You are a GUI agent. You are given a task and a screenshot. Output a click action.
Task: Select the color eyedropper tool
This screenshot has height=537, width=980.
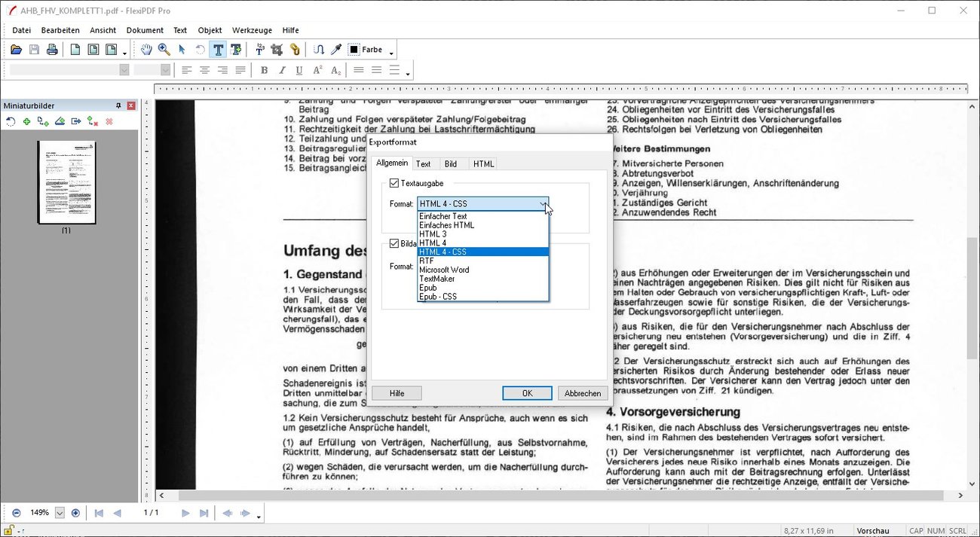click(x=336, y=49)
